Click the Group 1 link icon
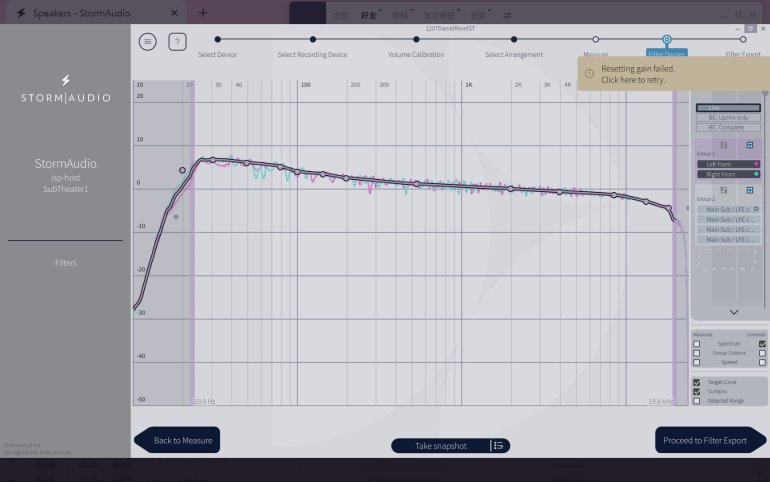 tap(749, 145)
